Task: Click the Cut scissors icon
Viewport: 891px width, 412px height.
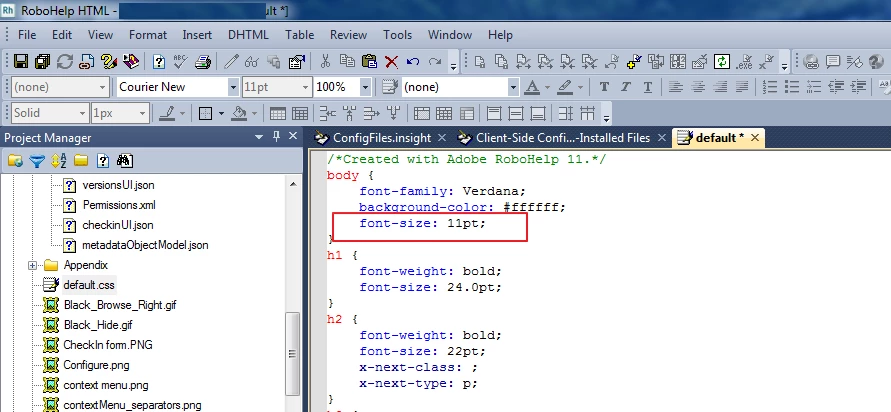Action: (325, 61)
